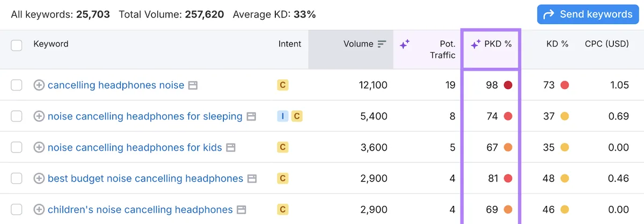Click Average KD 33% value
Viewport: 644px width, 224px height.
tap(305, 14)
